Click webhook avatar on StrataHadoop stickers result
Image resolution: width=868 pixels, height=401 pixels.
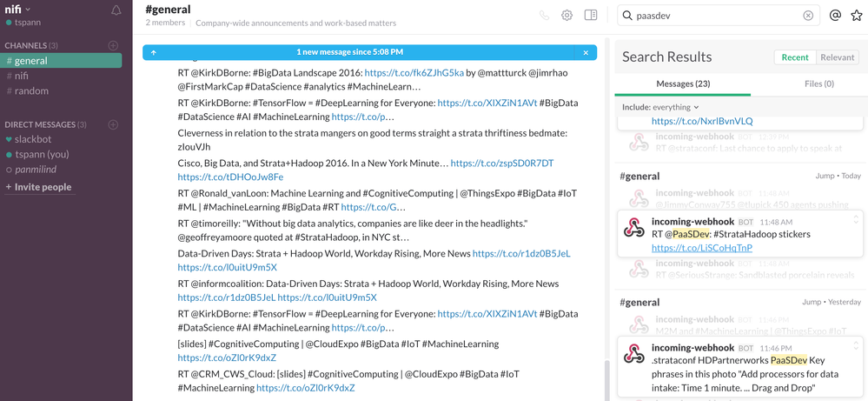click(633, 228)
